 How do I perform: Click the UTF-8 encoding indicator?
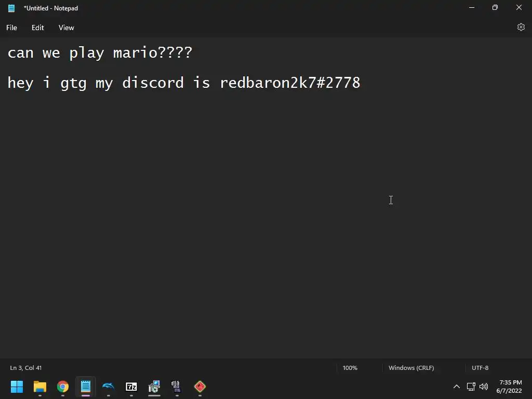[480, 368]
